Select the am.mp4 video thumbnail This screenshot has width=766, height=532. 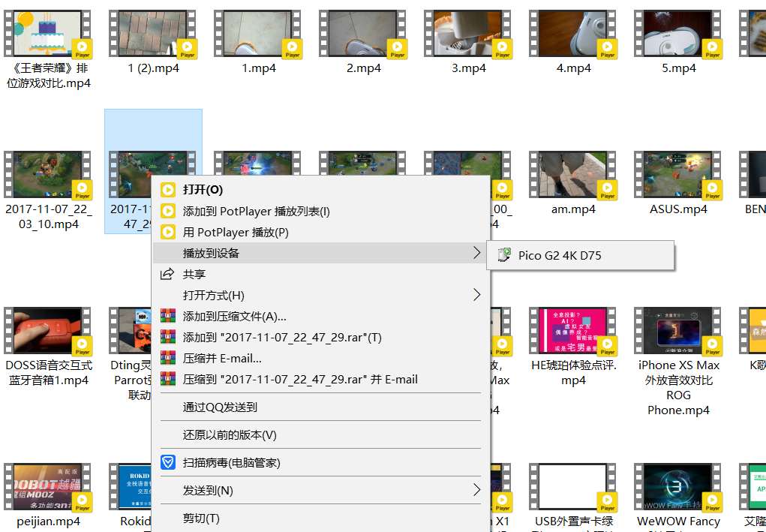coord(573,175)
